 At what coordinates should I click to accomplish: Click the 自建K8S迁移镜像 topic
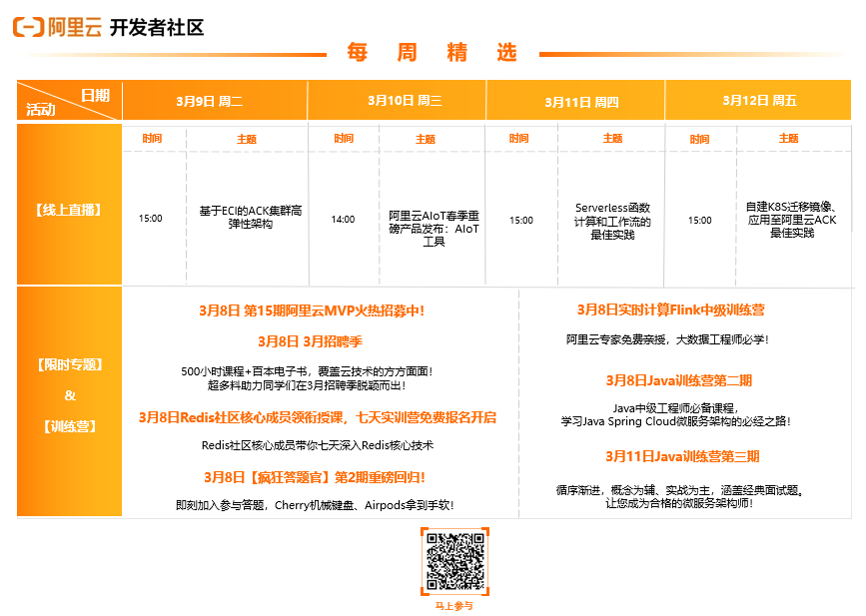[x=792, y=220]
